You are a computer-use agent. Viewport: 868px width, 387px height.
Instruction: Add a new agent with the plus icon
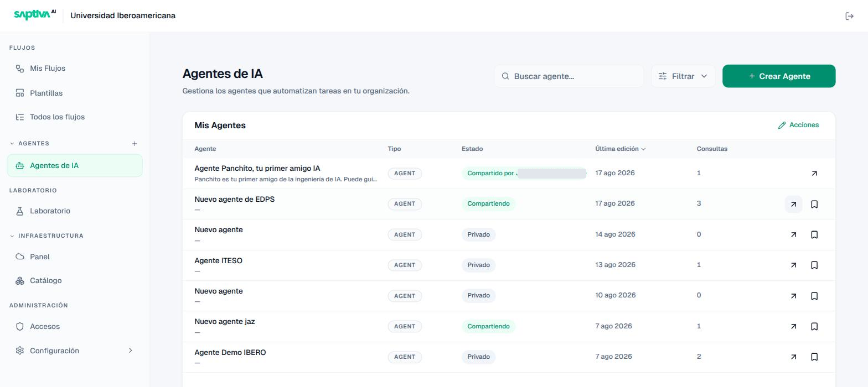[x=135, y=144]
